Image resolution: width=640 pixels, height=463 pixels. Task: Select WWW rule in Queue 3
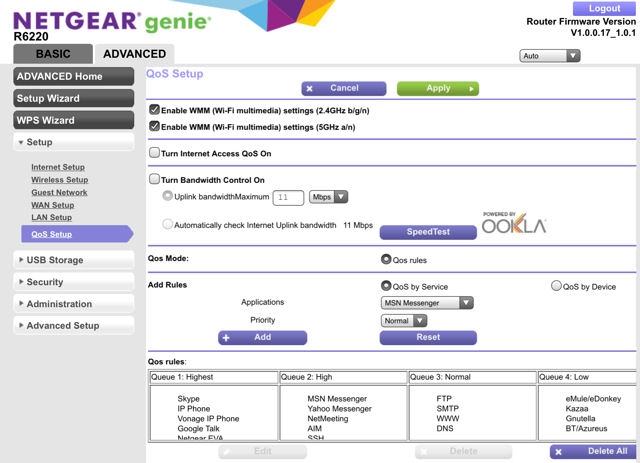(x=448, y=418)
